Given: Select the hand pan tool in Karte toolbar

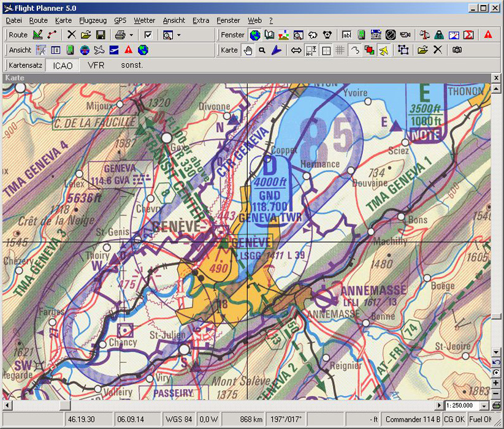Looking at the screenshot, I should click(248, 50).
